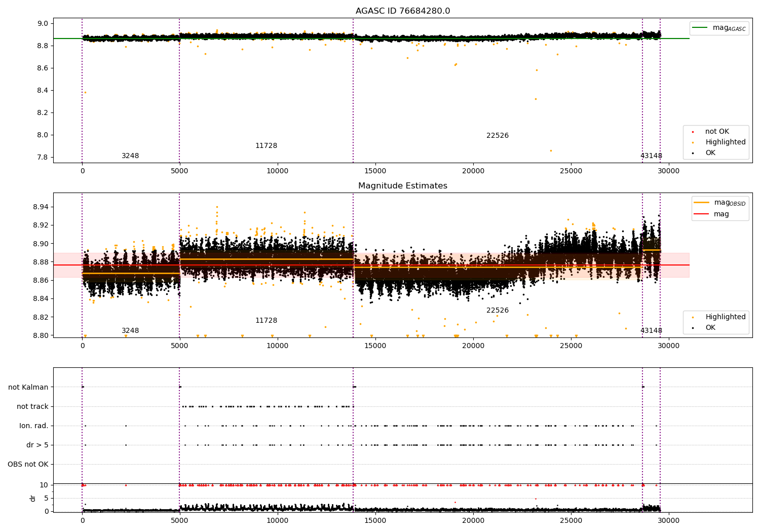
Task: Click the 10000 x-tick under the bottom plot
Action: 278,521
